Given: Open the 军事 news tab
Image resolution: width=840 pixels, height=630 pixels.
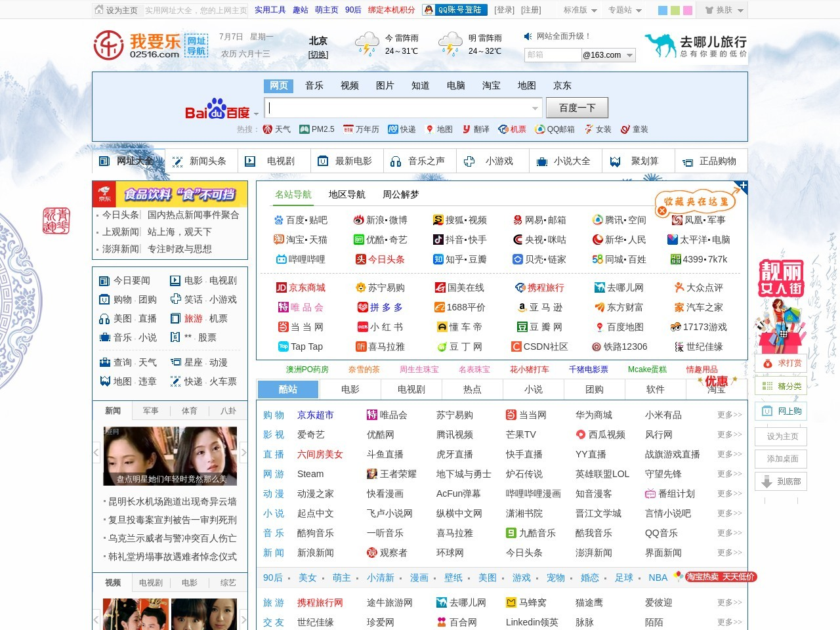Looking at the screenshot, I should [151, 411].
